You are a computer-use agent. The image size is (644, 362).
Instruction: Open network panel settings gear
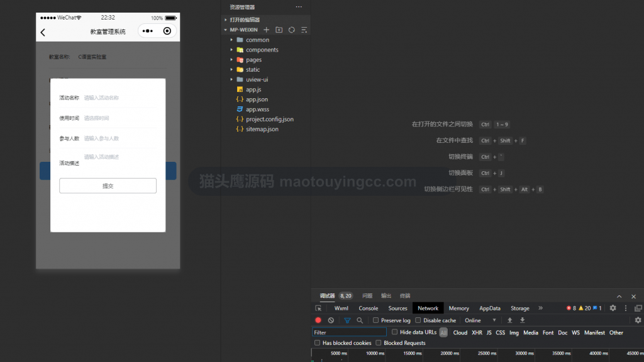[x=638, y=320]
